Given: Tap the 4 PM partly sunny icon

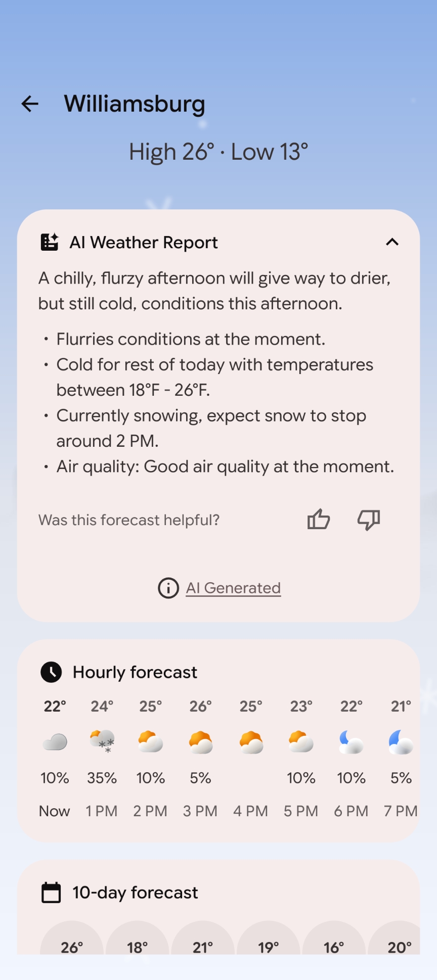Looking at the screenshot, I should click(251, 742).
